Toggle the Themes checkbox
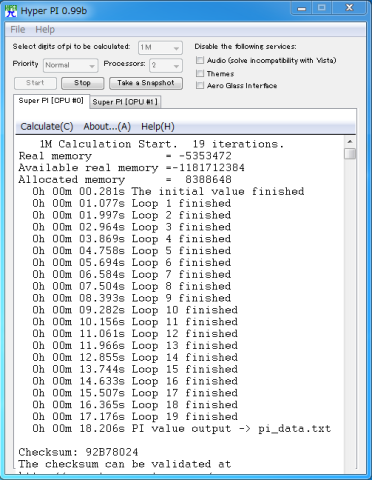Image resolution: width=372 pixels, height=480 pixels. pyautogui.click(x=200, y=73)
